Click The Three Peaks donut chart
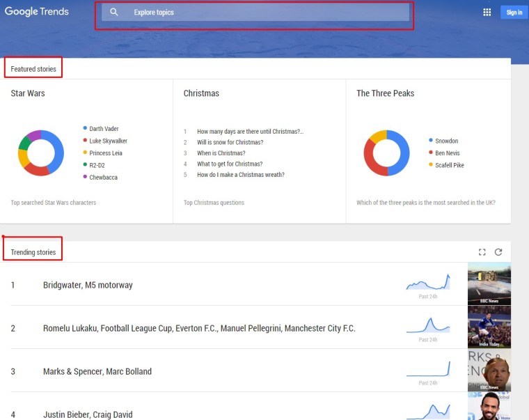Viewport: 529px width, 420px height. click(x=386, y=153)
